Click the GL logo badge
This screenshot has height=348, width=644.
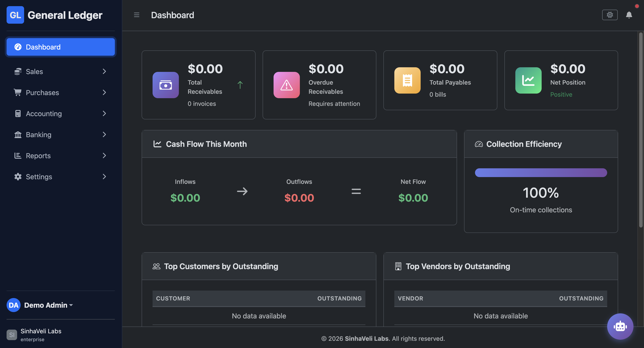15,15
